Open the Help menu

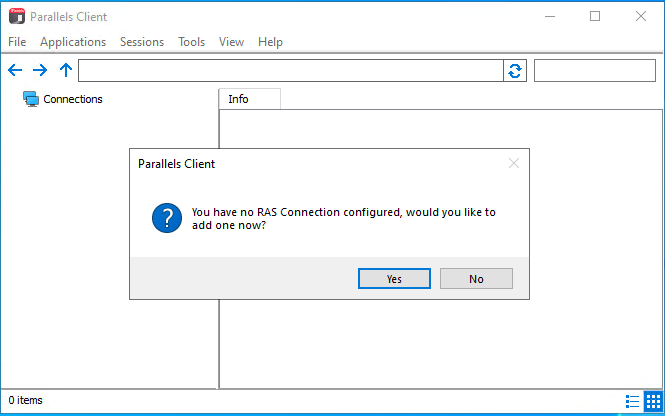pyautogui.click(x=270, y=42)
